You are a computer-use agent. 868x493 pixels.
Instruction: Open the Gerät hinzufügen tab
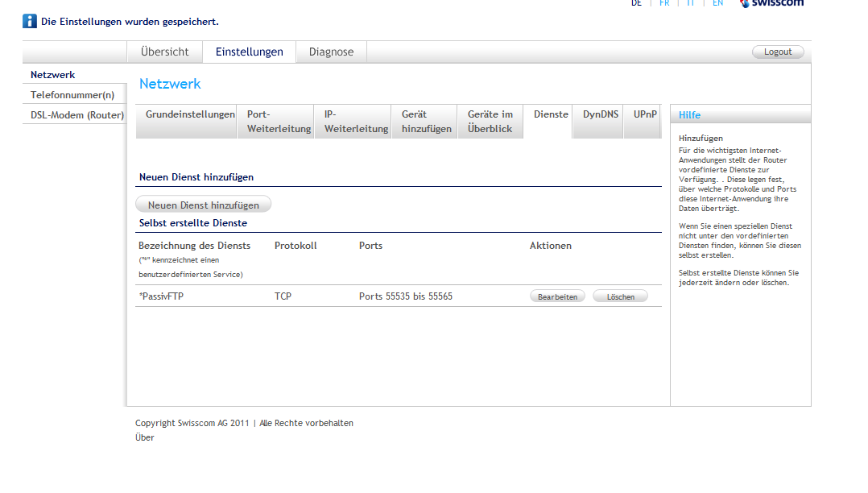coord(424,121)
